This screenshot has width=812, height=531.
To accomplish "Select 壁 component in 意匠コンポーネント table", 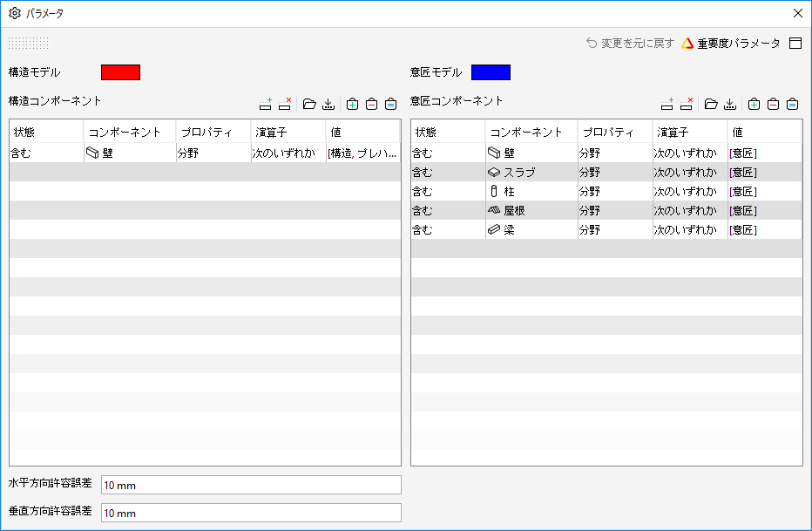I will 531,153.
